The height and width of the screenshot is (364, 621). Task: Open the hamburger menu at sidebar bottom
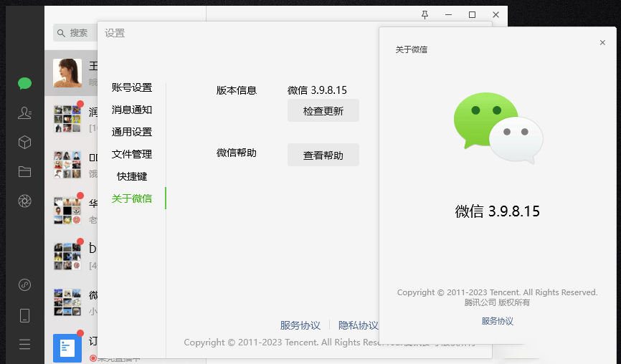pyautogui.click(x=24, y=344)
